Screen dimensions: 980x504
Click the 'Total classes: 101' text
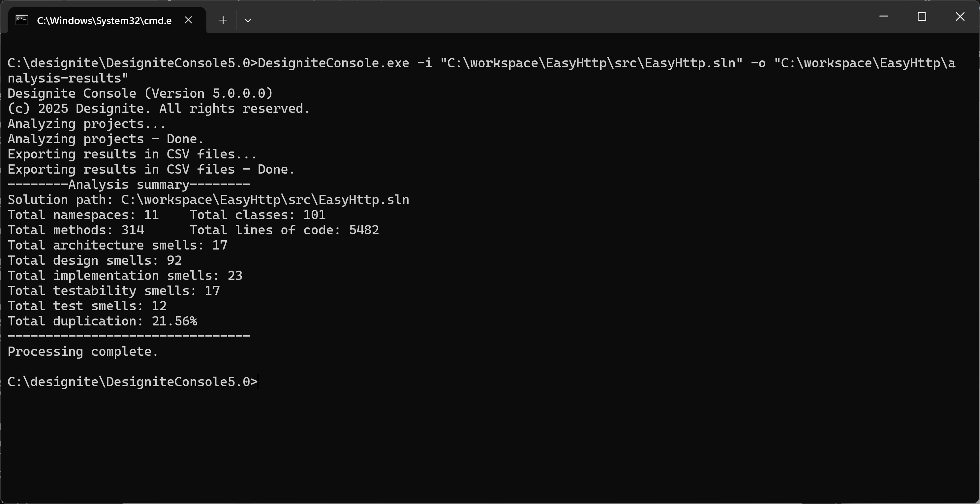(257, 215)
